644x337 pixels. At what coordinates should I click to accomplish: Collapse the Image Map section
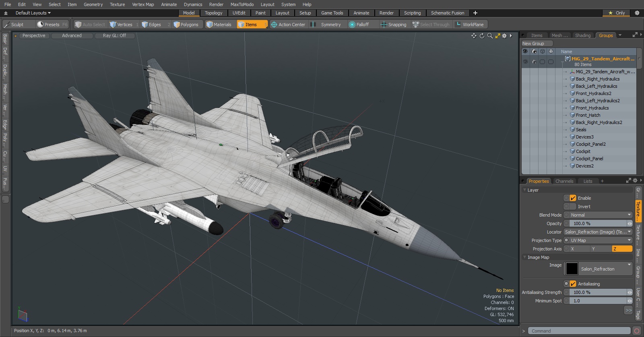click(x=524, y=257)
